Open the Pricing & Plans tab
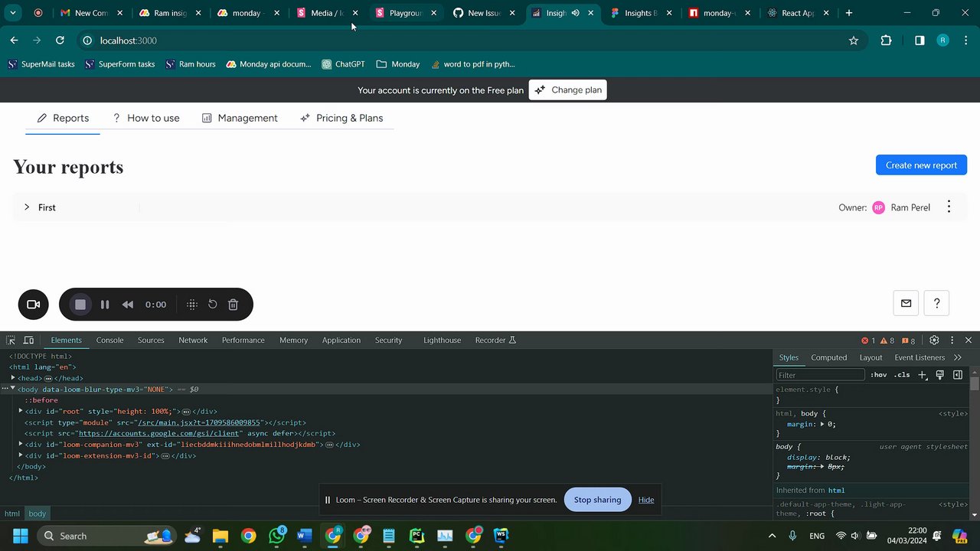 (x=341, y=118)
